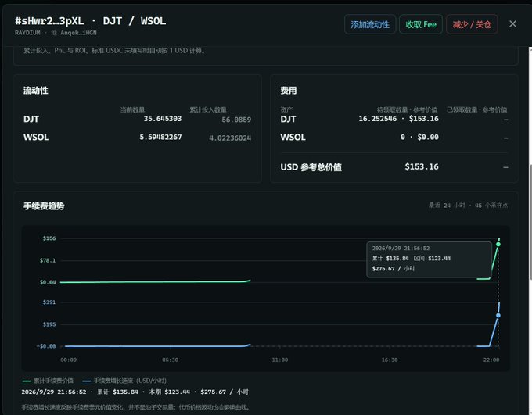This screenshot has width=532, height=415.
Task: Click the tooltip timestamp 2026/9/29 21:56:52
Action: coord(401,249)
